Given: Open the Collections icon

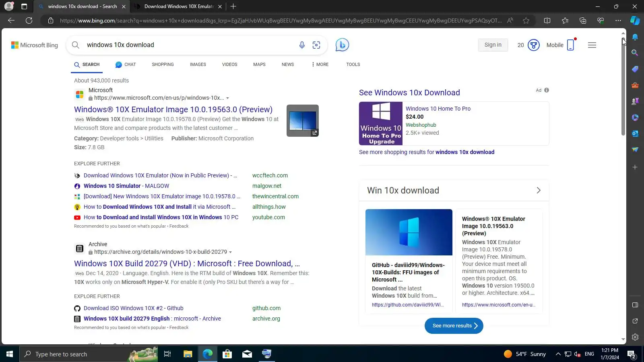Looking at the screenshot, I should [583, 21].
